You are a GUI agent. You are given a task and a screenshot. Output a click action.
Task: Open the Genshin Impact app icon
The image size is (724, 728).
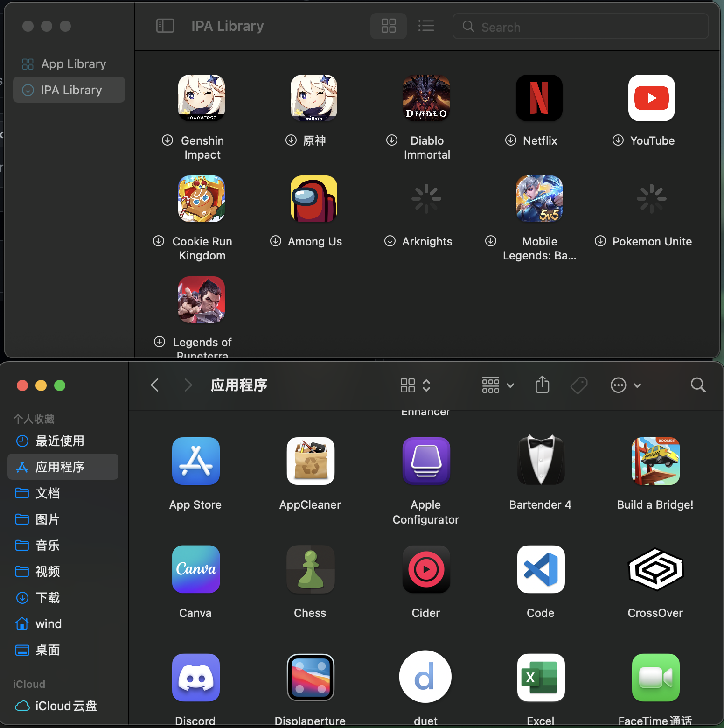202,98
